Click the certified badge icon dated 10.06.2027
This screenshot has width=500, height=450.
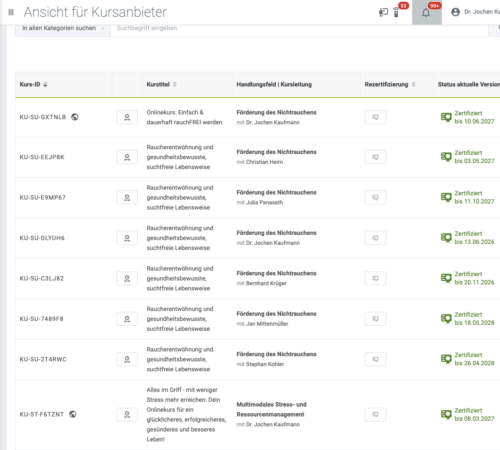coord(446,117)
